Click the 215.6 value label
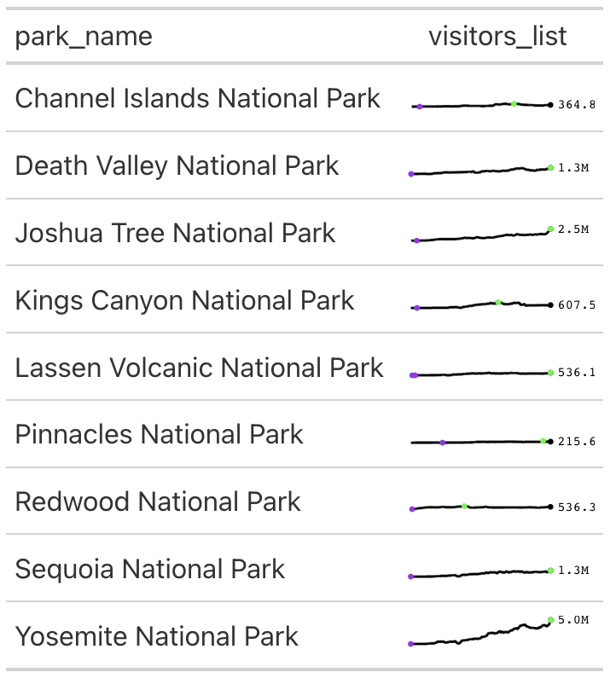The height and width of the screenshot is (684, 616). [x=576, y=441]
